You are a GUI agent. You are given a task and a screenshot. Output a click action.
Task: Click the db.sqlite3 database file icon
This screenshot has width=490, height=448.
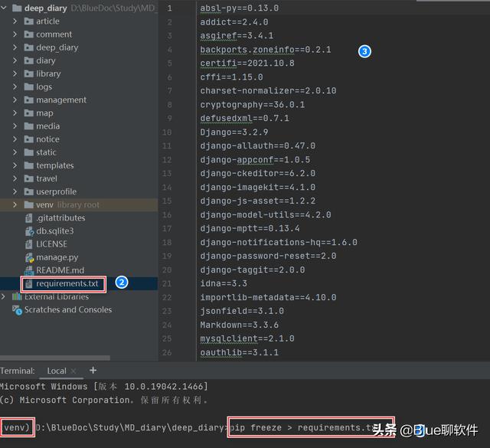tap(29, 231)
